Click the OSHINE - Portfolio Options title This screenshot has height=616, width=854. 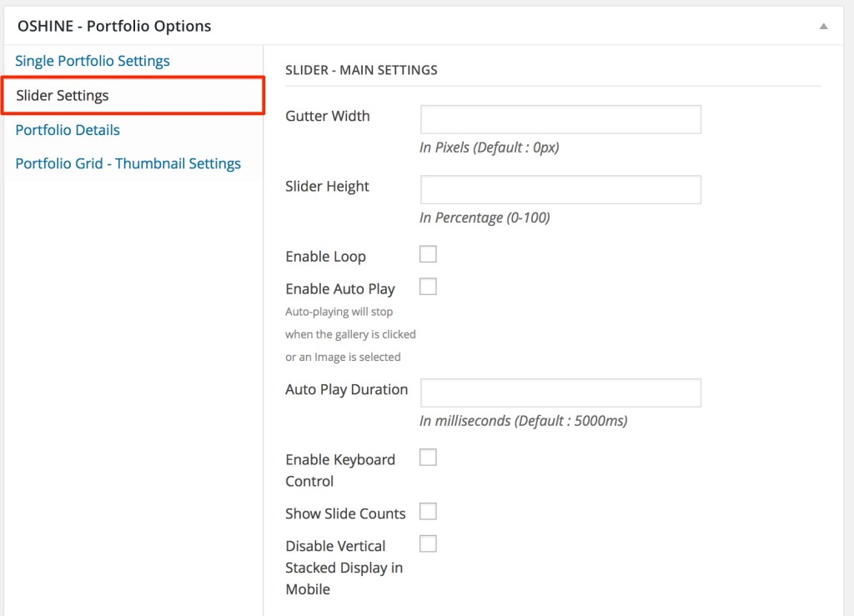click(113, 26)
